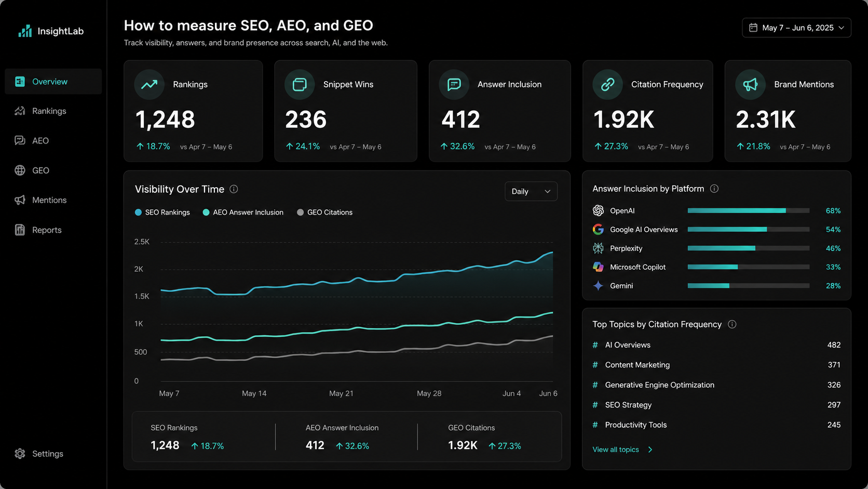Open the GEO sidebar section
Image resolution: width=868 pixels, height=489 pixels.
pos(40,170)
